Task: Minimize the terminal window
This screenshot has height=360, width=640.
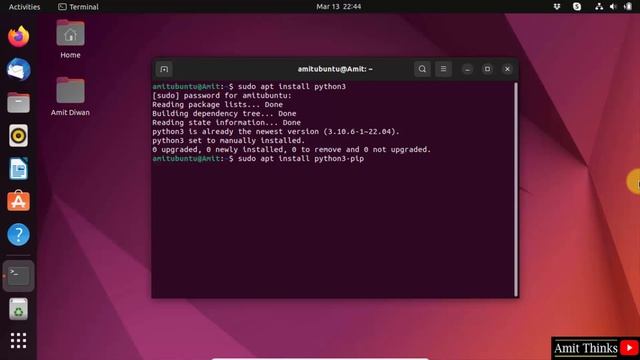Action: tap(468, 69)
